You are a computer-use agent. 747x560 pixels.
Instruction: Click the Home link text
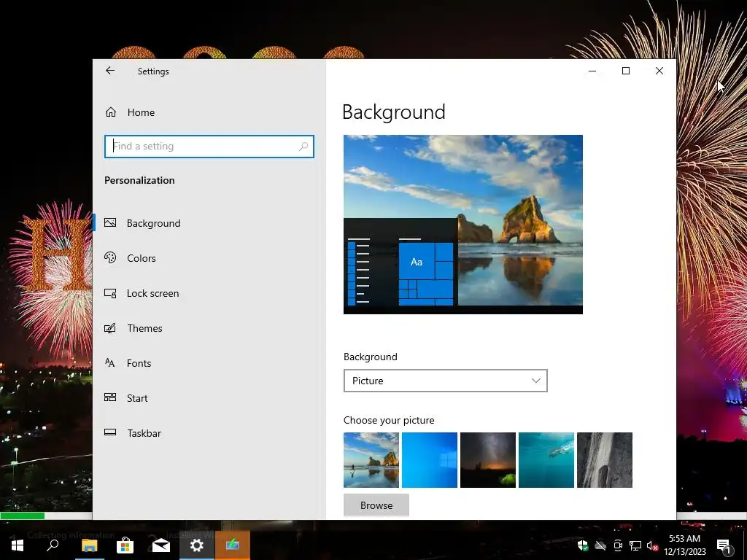click(141, 112)
